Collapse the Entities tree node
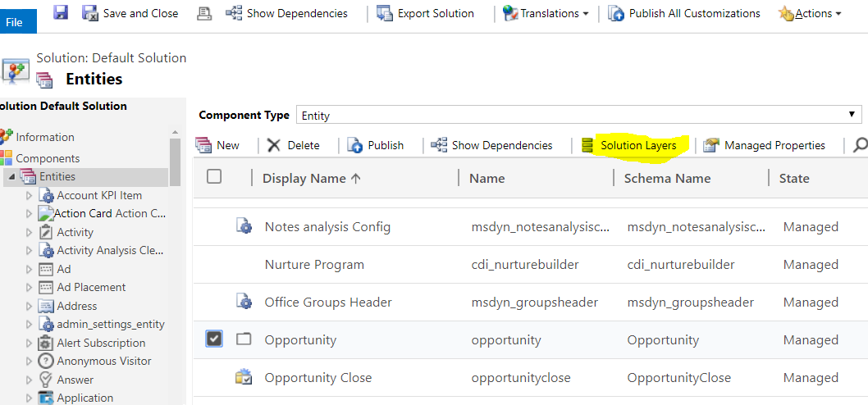This screenshot has height=405, width=868. click(11, 176)
